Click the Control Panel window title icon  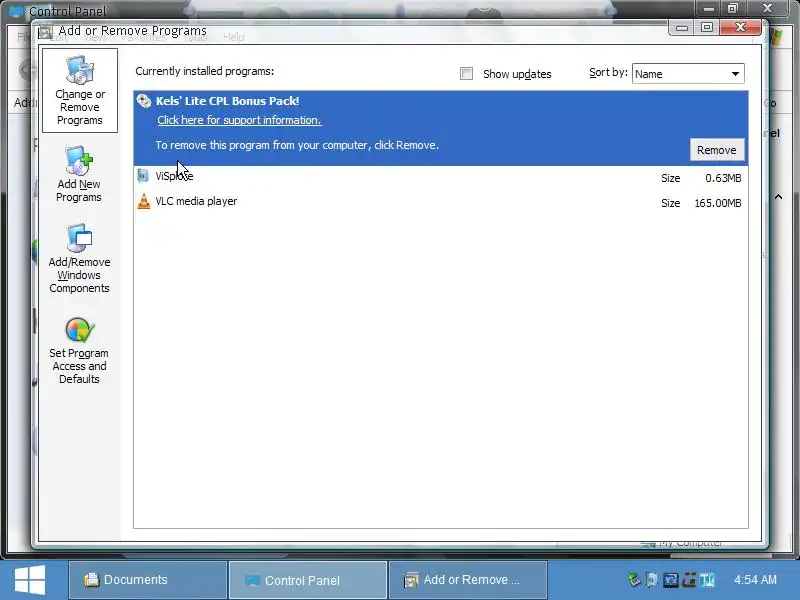coord(16,11)
